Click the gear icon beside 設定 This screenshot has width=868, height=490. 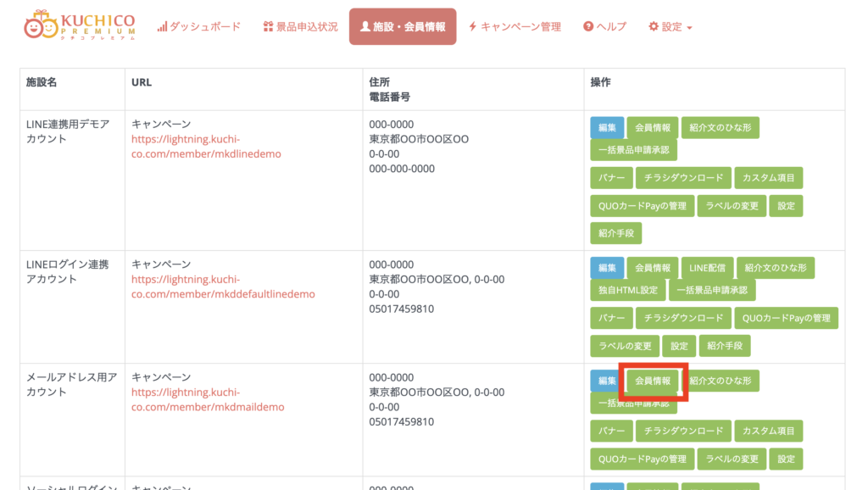tap(654, 27)
